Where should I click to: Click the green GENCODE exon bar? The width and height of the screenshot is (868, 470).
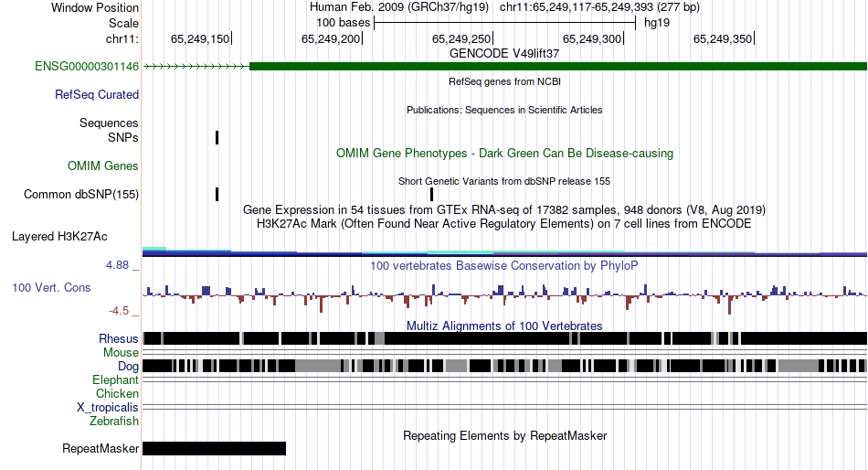coord(558,67)
